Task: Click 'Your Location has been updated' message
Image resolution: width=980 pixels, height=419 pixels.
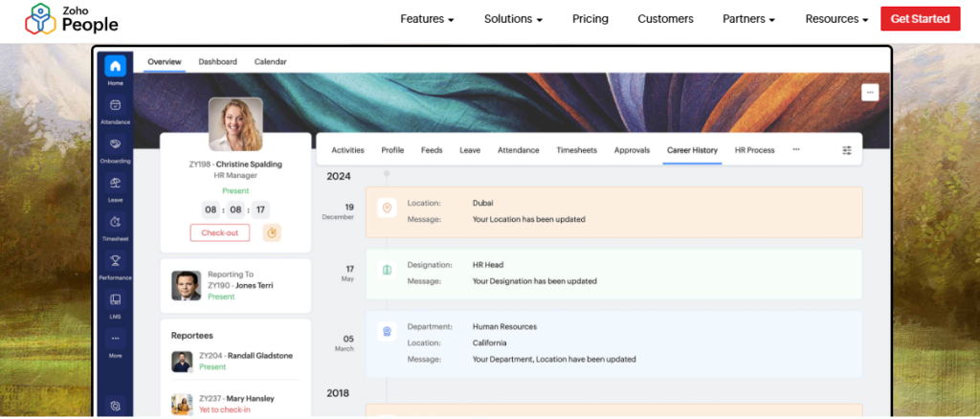Action: (x=528, y=219)
